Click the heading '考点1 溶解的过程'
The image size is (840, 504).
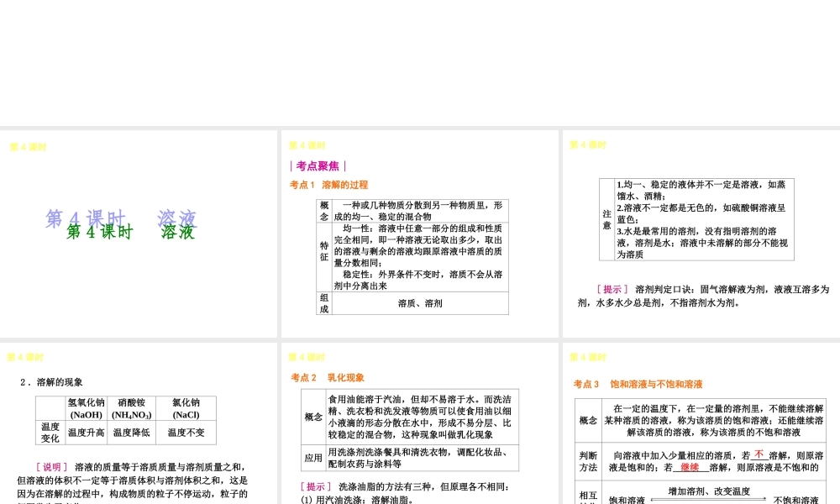pos(329,185)
